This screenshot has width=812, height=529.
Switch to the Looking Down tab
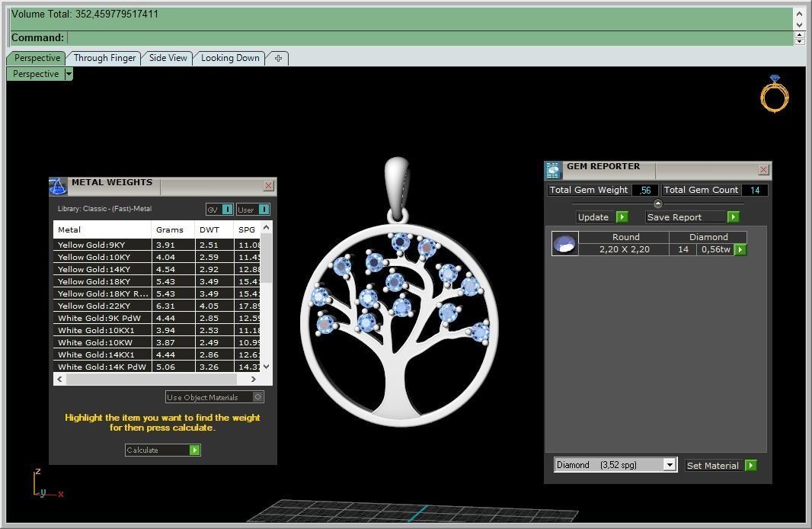coord(230,58)
